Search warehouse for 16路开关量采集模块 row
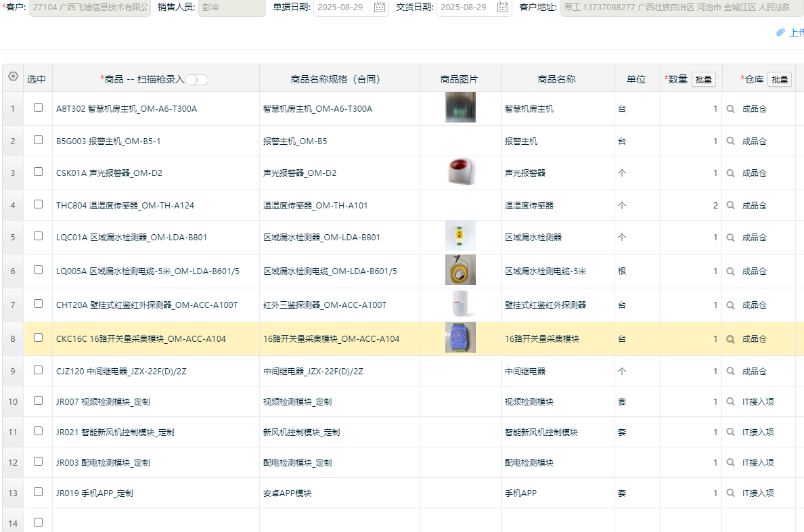The height and width of the screenshot is (532, 804). point(731,339)
